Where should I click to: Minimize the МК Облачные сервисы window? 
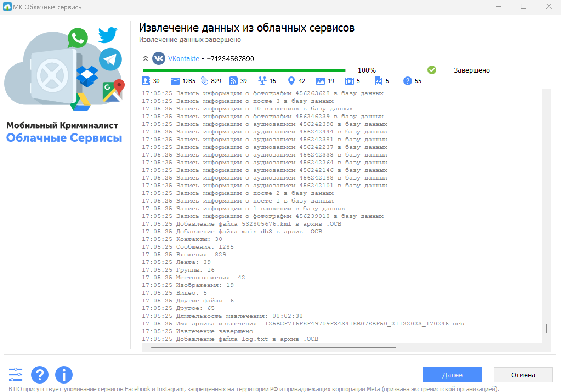(498, 7)
